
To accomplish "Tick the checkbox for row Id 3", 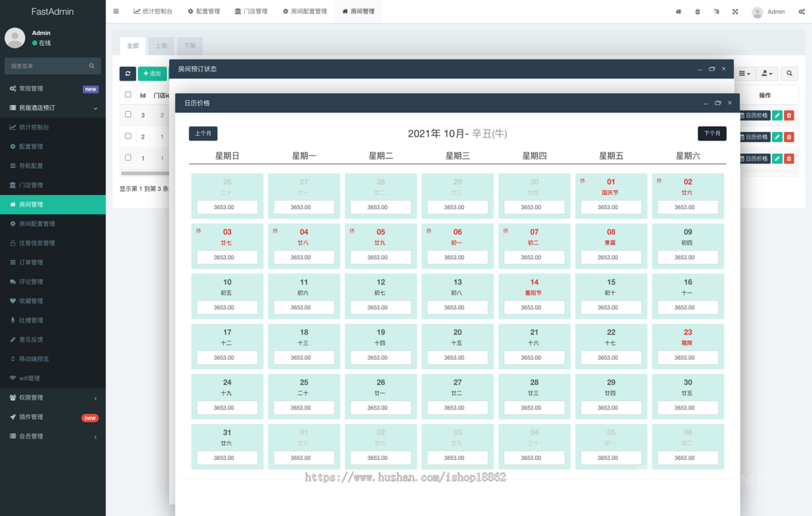I will tap(128, 115).
